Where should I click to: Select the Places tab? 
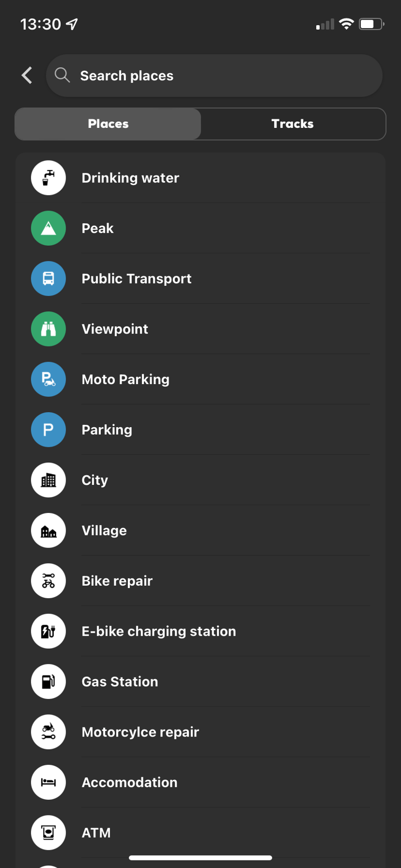[x=108, y=124]
